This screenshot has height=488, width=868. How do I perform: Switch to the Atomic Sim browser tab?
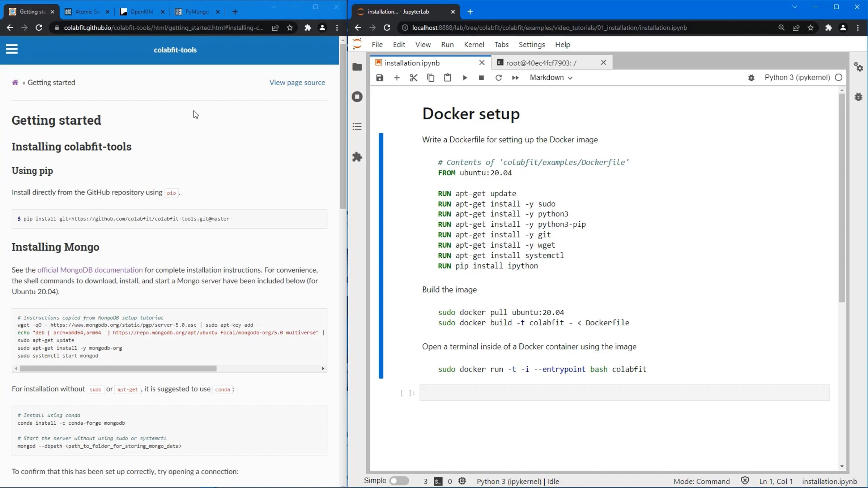point(88,12)
